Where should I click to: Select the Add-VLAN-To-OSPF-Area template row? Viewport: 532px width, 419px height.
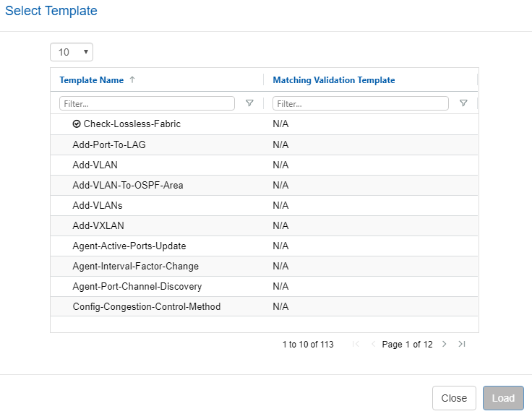128,185
